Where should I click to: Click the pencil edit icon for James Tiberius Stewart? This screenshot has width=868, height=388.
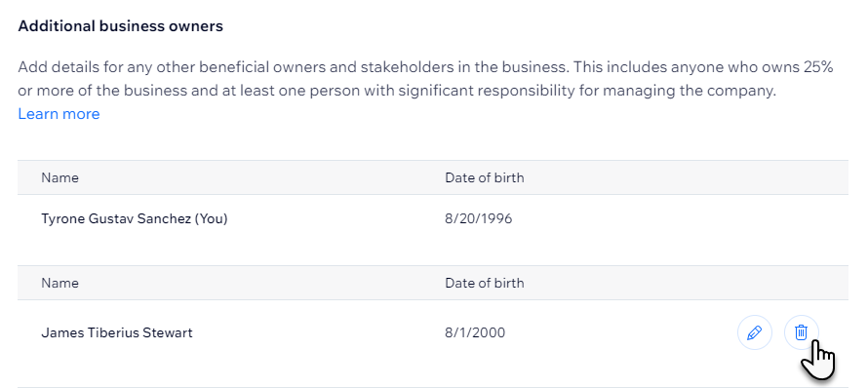[755, 332]
